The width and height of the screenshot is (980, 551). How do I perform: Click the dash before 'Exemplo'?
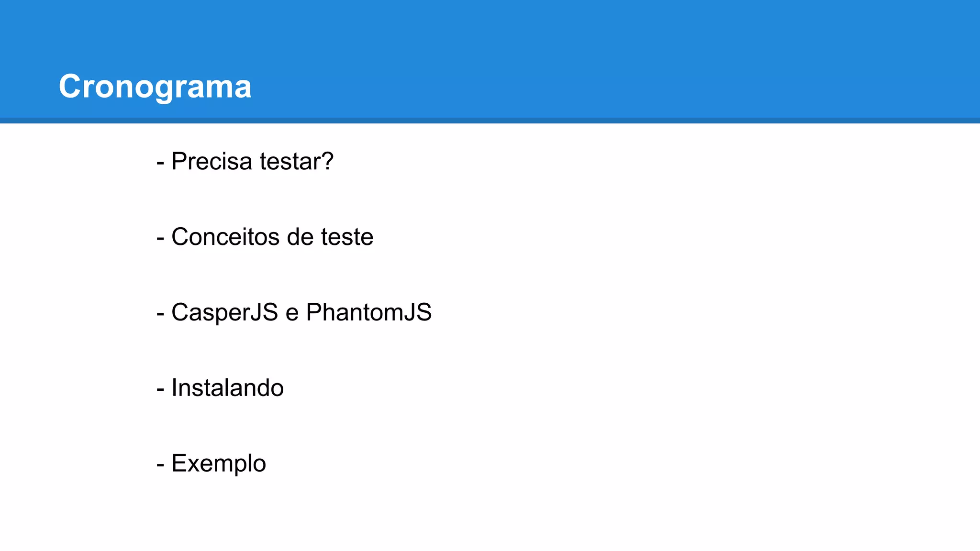tap(161, 464)
